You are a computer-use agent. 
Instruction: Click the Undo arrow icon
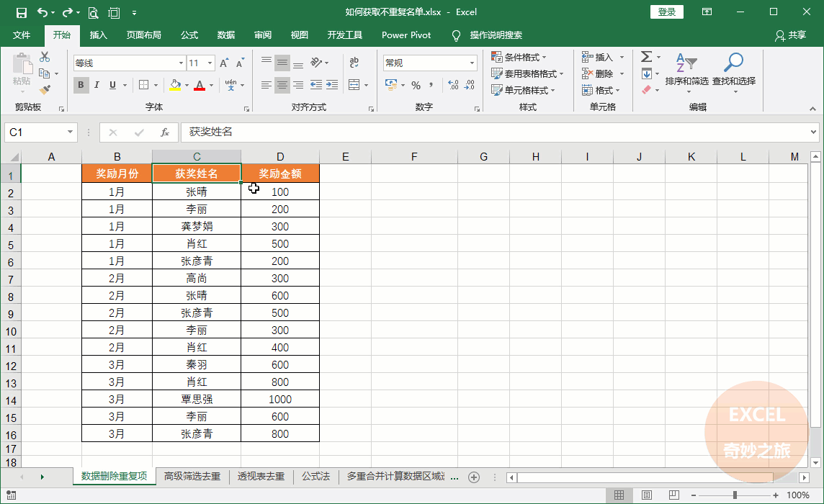tap(42, 13)
